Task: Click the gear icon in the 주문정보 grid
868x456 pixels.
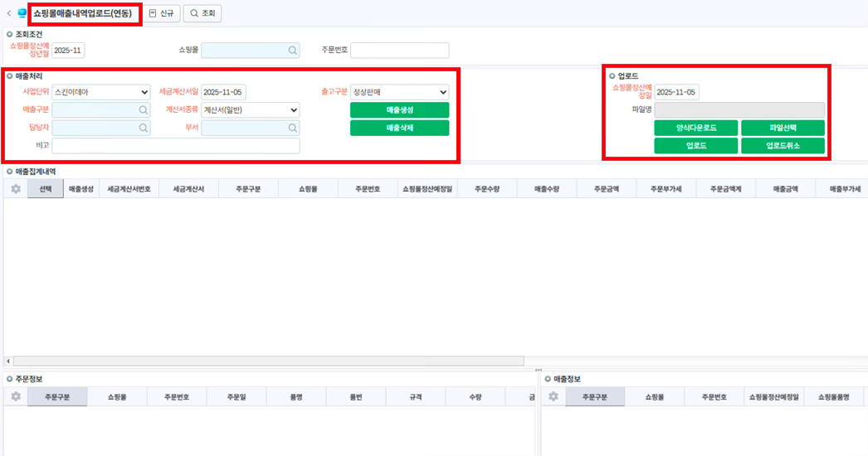Action: 16,397
